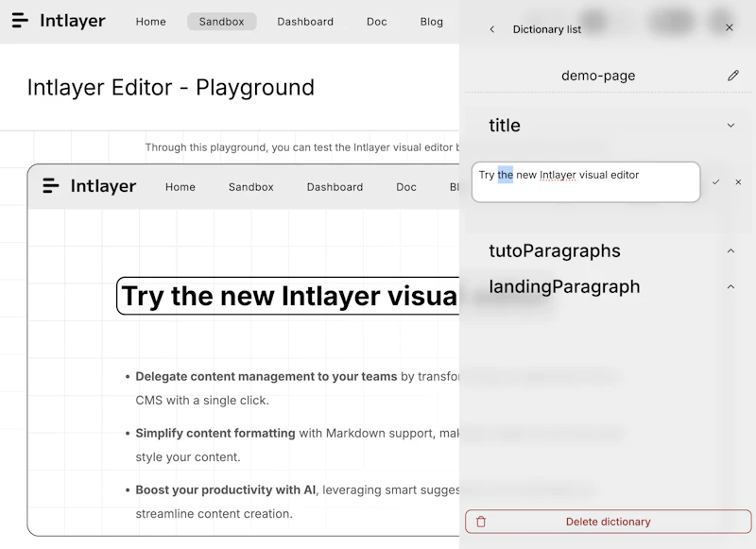The image size is (756, 549).
Task: Click the Dictionary list back label
Action: [x=547, y=29]
